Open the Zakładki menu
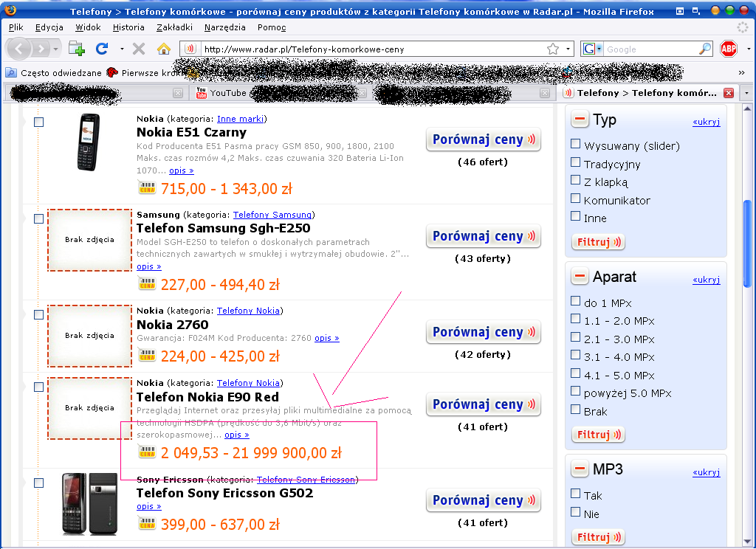 [x=174, y=27]
